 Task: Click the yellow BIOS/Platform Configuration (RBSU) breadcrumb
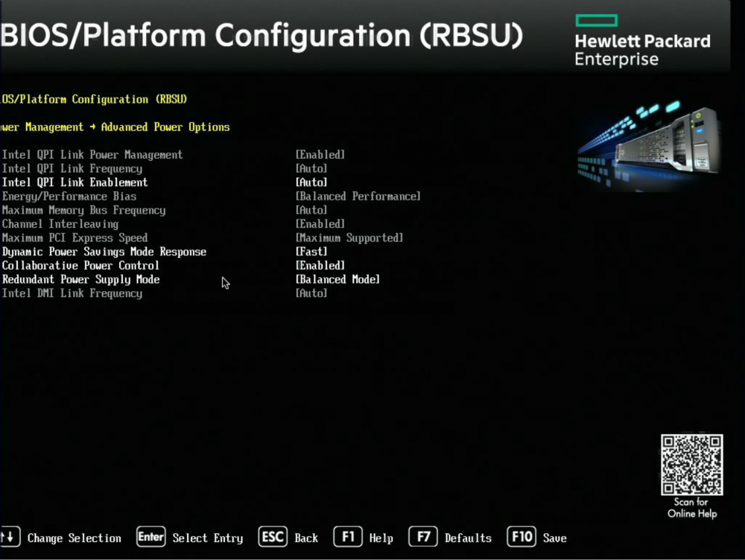(x=94, y=99)
